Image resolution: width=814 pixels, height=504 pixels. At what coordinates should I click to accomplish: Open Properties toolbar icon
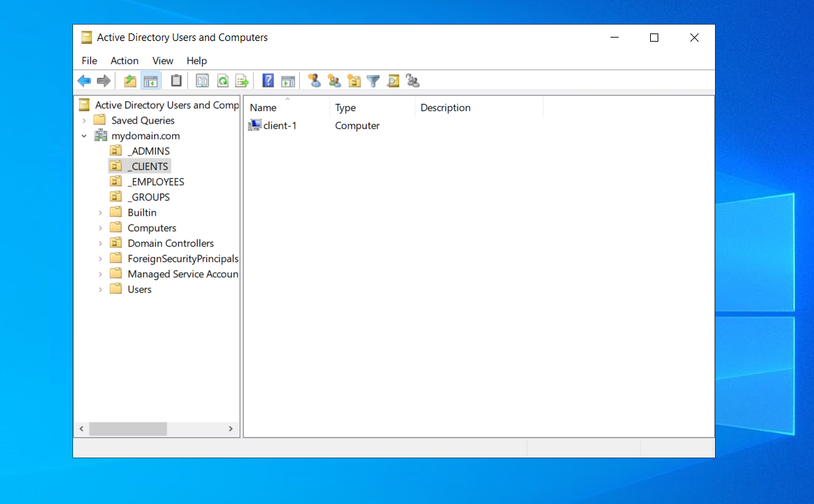(202, 81)
